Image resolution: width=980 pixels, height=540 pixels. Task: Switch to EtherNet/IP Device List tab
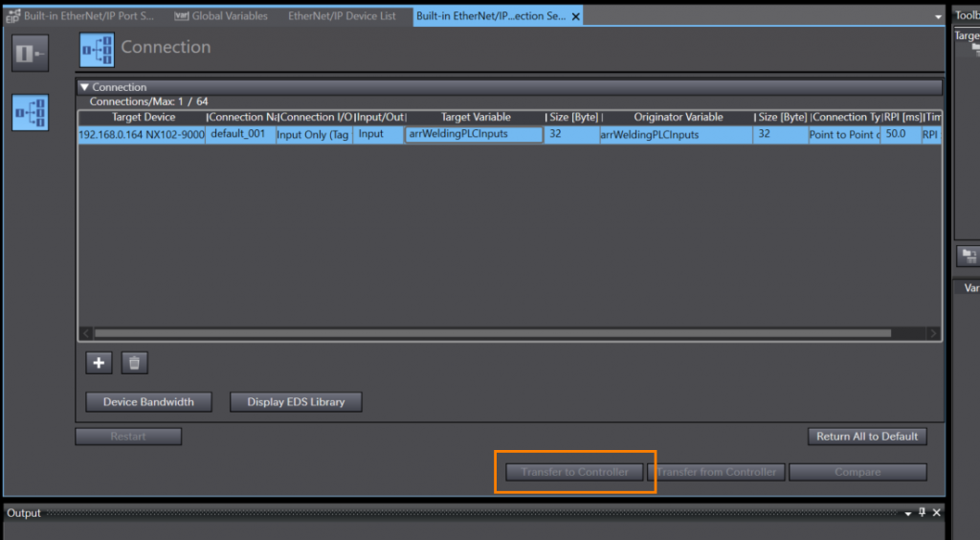coord(342,16)
